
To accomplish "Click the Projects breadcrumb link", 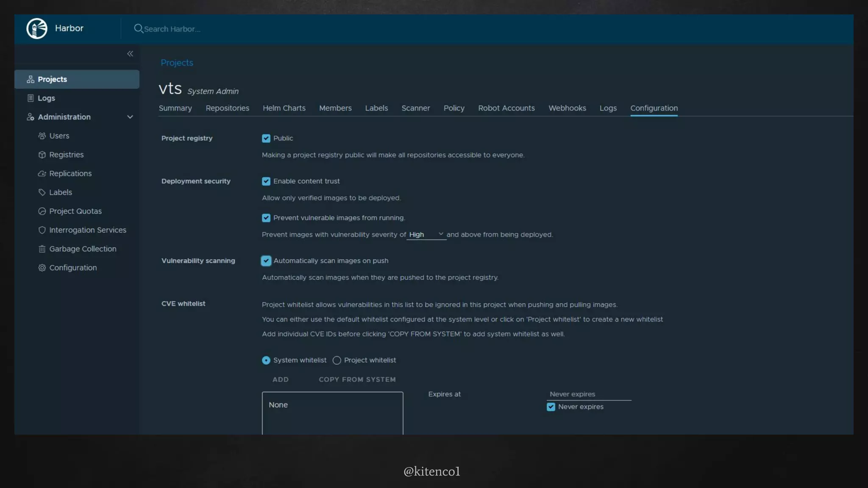I will click(x=177, y=63).
